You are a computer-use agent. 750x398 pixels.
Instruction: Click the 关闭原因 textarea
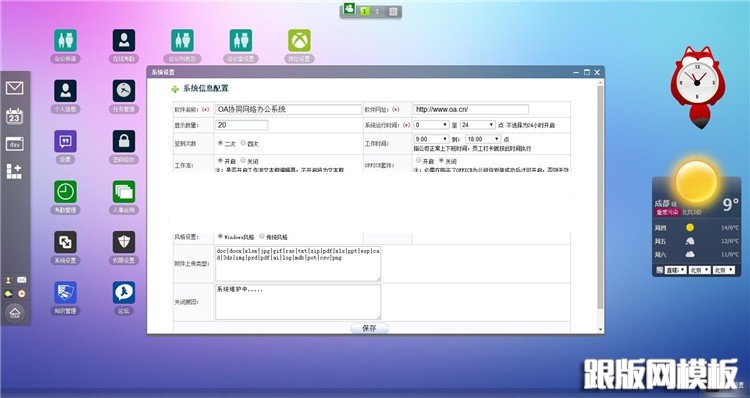[298, 302]
